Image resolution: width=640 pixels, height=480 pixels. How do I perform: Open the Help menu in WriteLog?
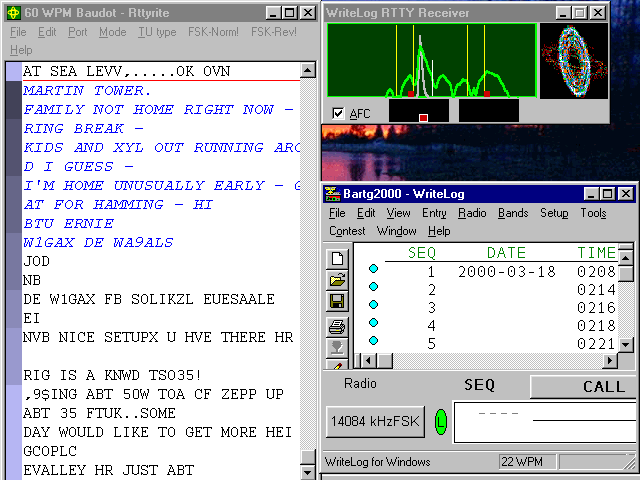(x=439, y=231)
